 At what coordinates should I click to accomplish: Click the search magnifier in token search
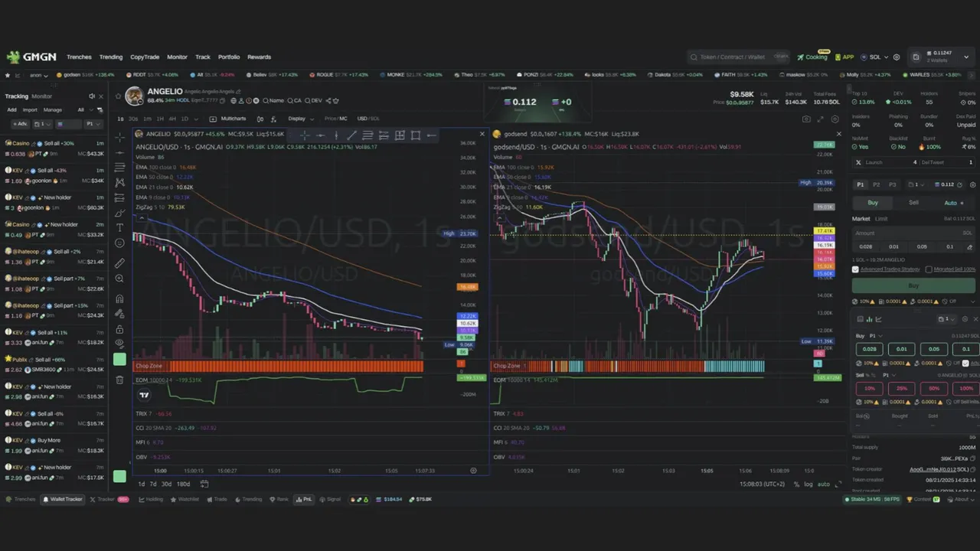694,57
